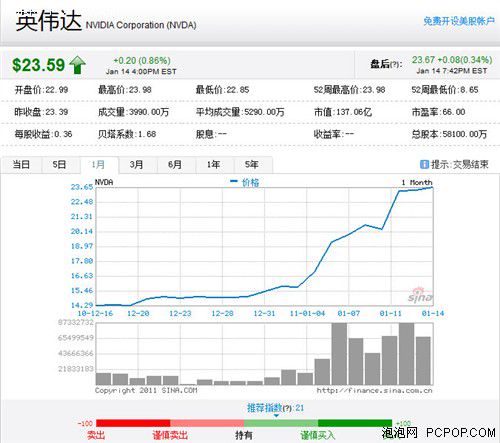Viewport: 500px width, 443px height.
Task: Click the dark green 买入 rating segment
Action: coord(355,423)
